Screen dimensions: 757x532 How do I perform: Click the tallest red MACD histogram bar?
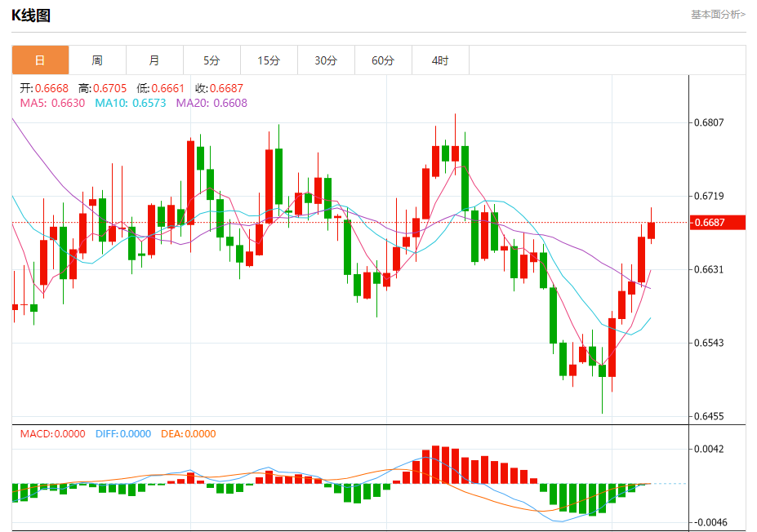coord(435,464)
